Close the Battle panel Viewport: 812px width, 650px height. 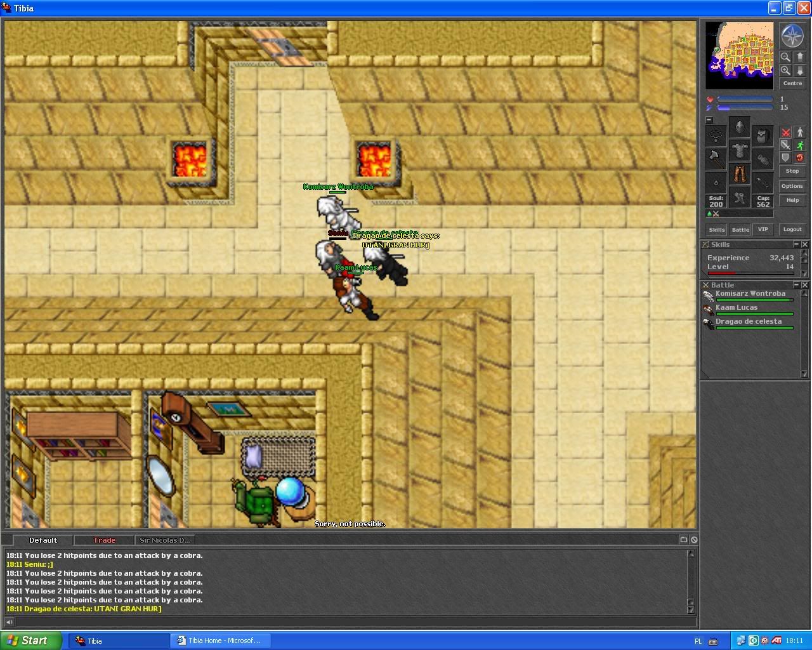(x=804, y=285)
